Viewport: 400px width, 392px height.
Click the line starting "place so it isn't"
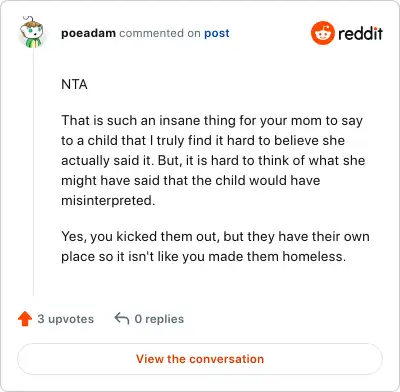pos(204,257)
